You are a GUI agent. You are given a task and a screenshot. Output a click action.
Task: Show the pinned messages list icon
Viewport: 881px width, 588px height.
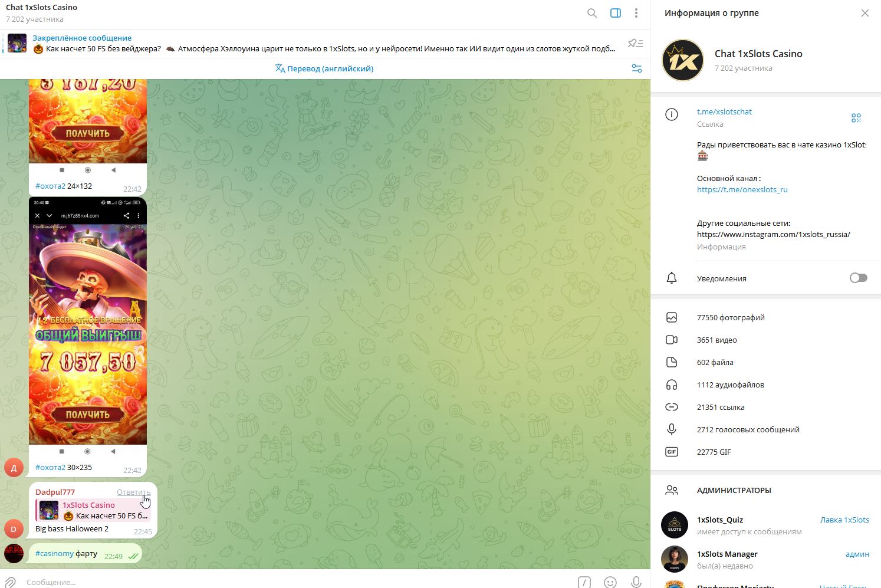click(635, 43)
